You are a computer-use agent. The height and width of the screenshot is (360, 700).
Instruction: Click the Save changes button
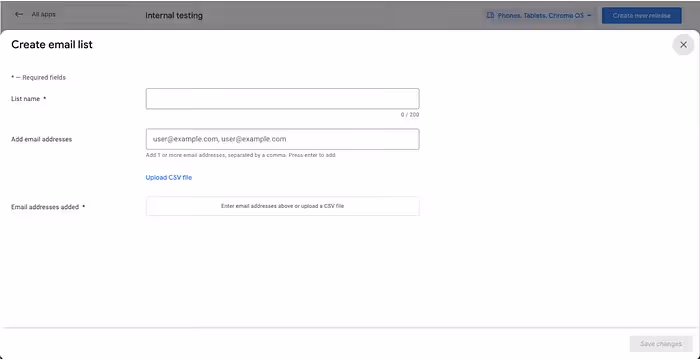tap(661, 344)
